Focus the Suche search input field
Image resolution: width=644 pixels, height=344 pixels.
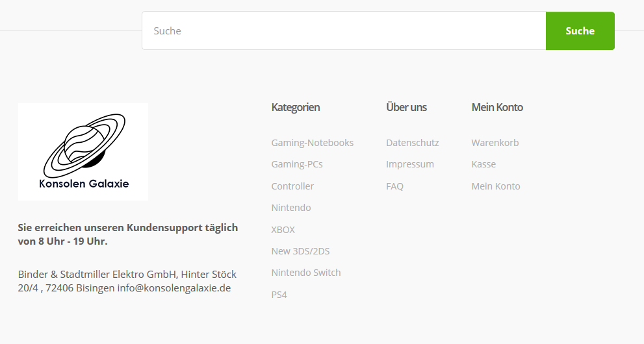pos(344,31)
